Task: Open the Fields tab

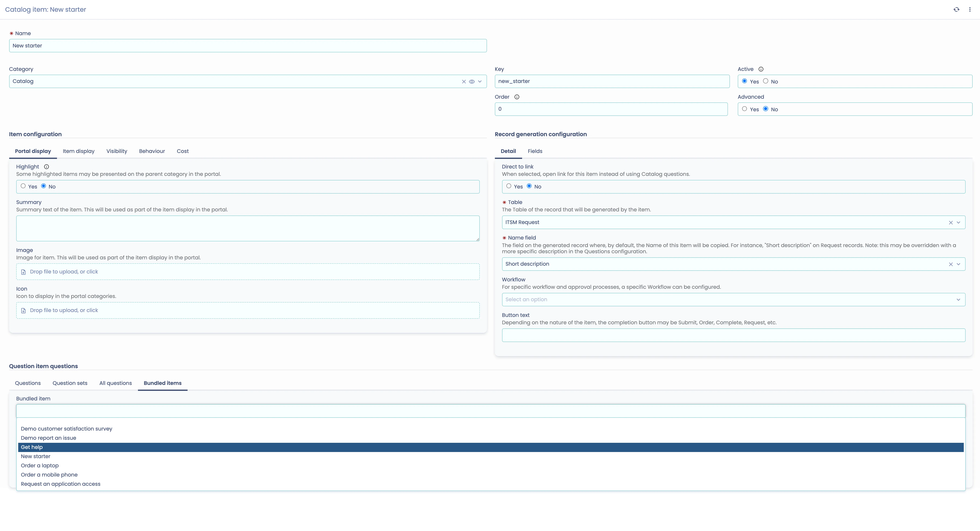Action: pos(535,151)
